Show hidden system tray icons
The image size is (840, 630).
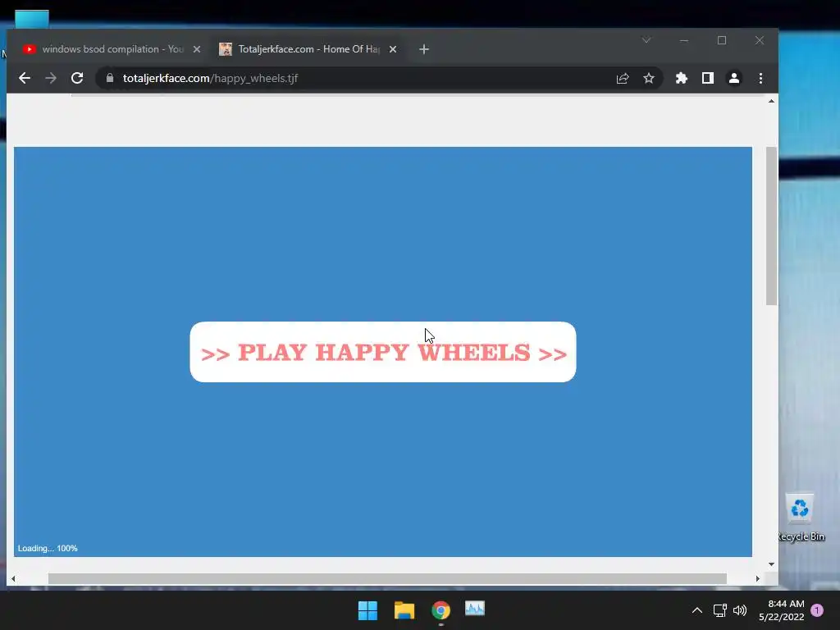coord(697,610)
